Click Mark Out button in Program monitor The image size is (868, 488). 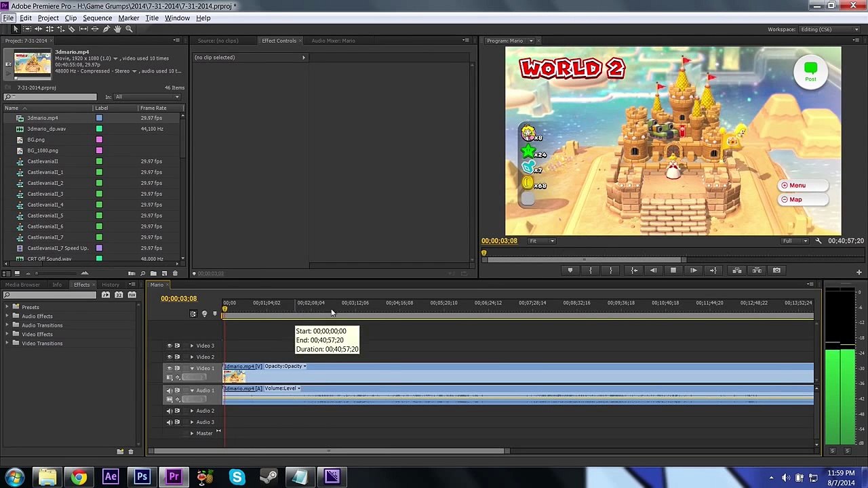611,270
